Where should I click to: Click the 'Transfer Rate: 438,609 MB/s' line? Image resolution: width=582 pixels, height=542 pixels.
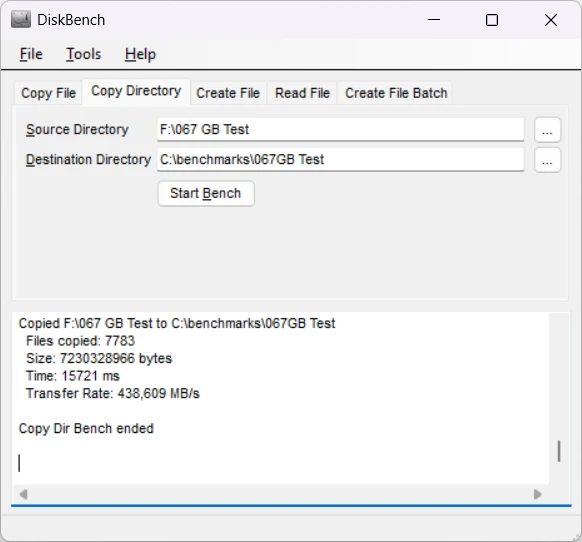[x=112, y=394]
